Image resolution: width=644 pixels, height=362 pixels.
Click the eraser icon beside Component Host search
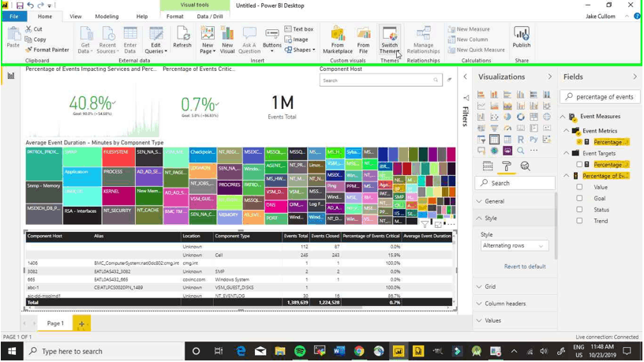point(449,80)
